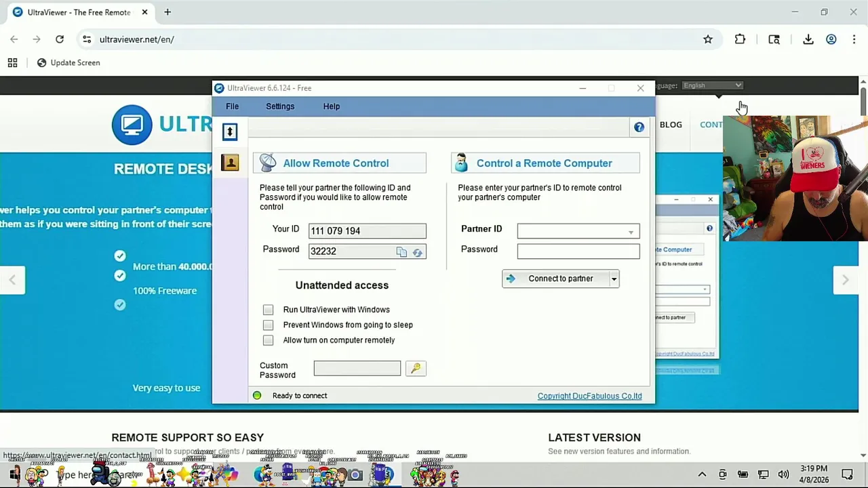
Task: Open the File menu in UltraViewer
Action: point(232,106)
